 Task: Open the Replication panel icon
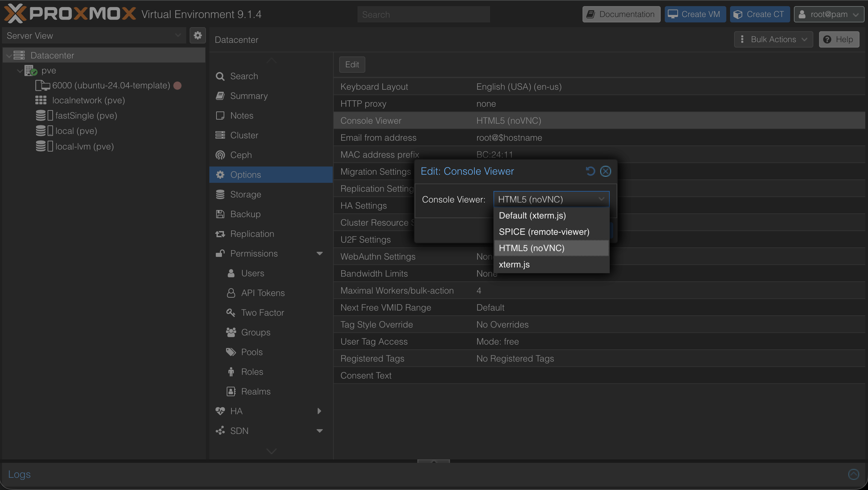[220, 233]
